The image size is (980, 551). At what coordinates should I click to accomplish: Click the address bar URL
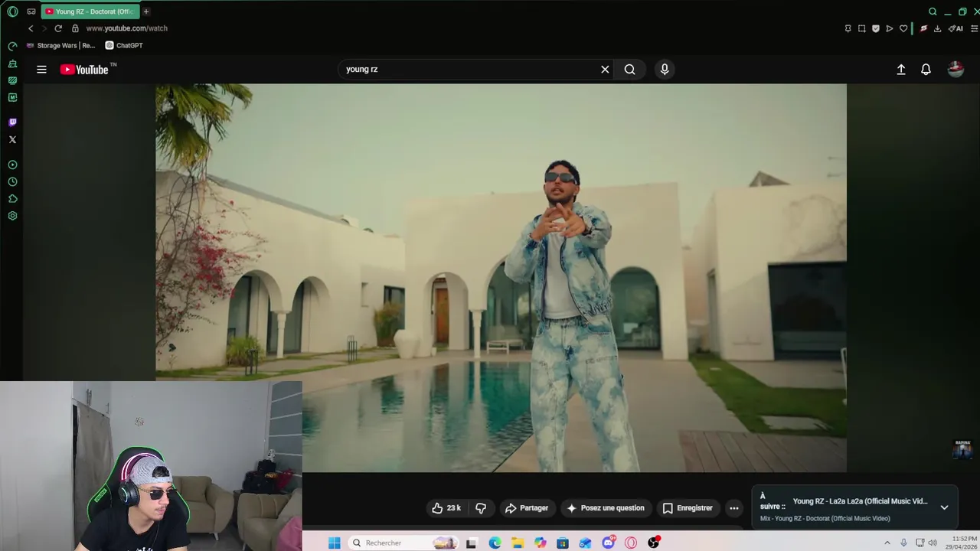[x=126, y=28]
